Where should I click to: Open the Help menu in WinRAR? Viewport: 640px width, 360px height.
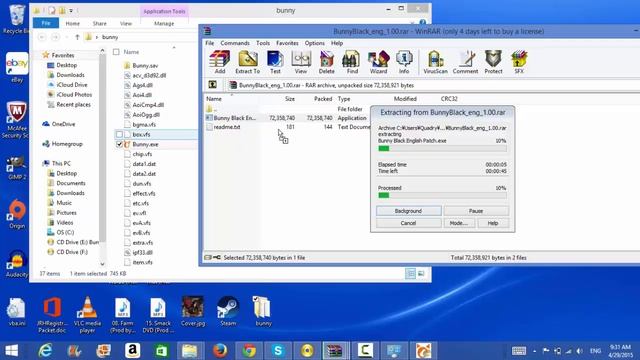337,43
